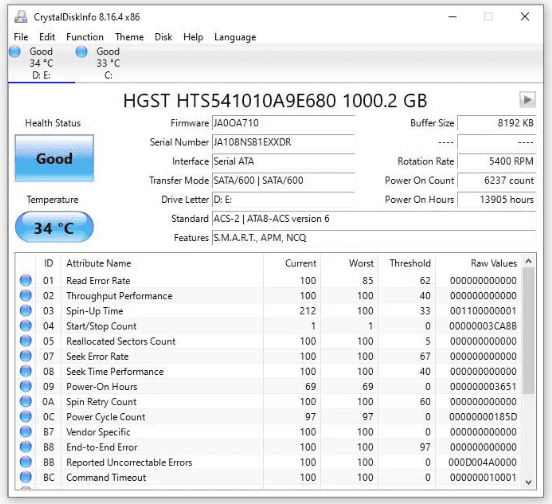This screenshot has height=504, width=552.
Task: Click the Drive Letter field
Action: click(x=283, y=200)
